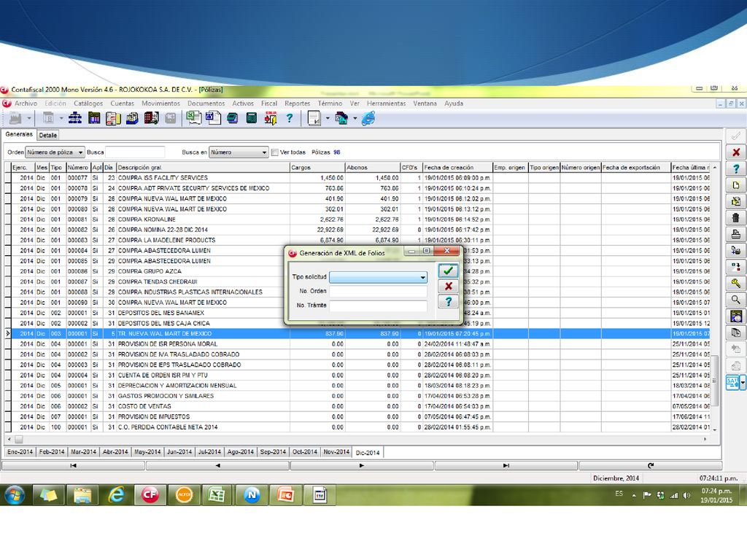Image resolution: width=747 pixels, height=560 pixels.
Task: Print using the sidebar printer icon
Action: point(735,234)
